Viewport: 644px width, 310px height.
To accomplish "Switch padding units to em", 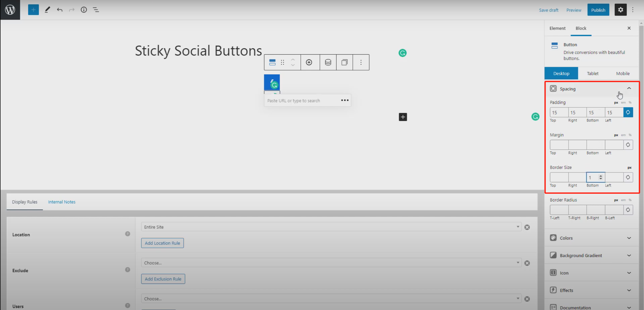I will (623, 102).
